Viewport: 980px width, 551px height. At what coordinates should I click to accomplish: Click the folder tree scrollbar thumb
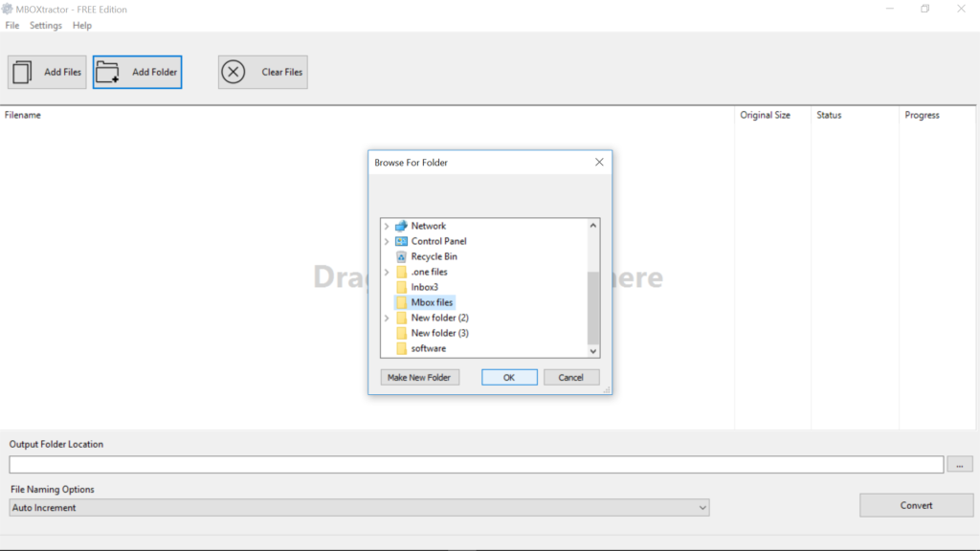[593, 308]
